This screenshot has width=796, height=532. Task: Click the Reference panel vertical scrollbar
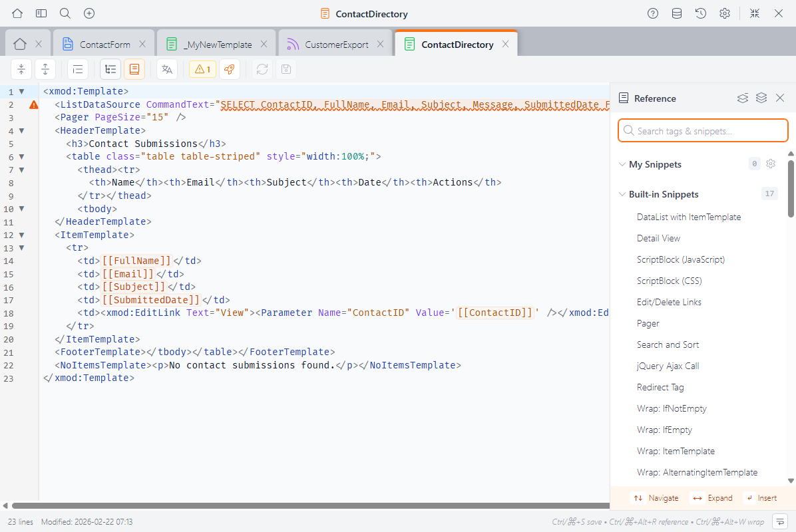click(x=791, y=189)
